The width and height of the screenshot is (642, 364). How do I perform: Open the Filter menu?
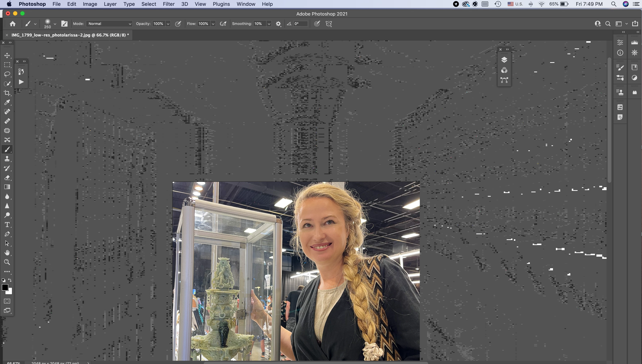(168, 4)
